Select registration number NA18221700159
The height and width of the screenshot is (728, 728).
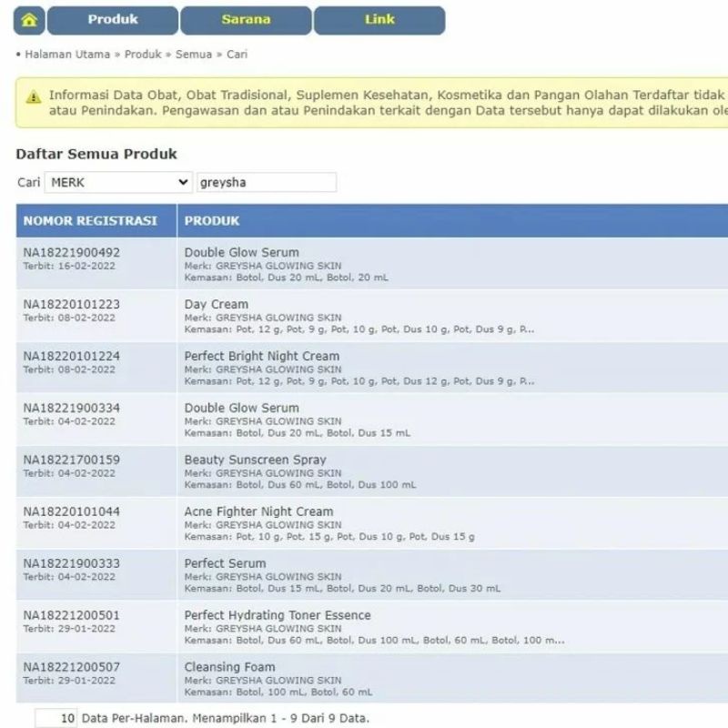(72, 460)
